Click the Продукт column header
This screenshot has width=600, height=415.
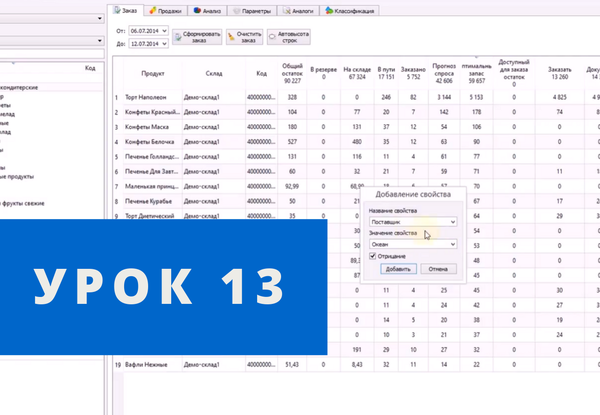[153, 73]
